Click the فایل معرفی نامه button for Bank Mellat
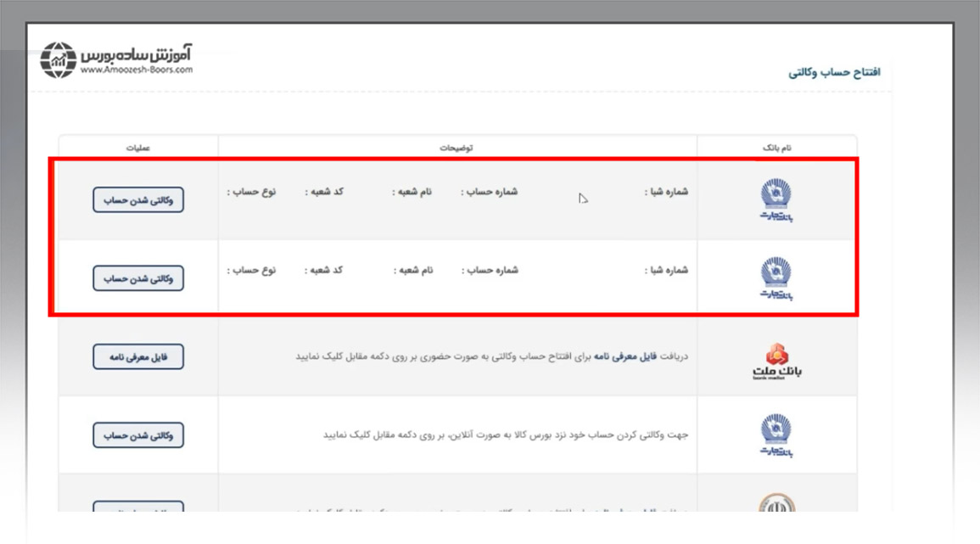 coord(137,356)
